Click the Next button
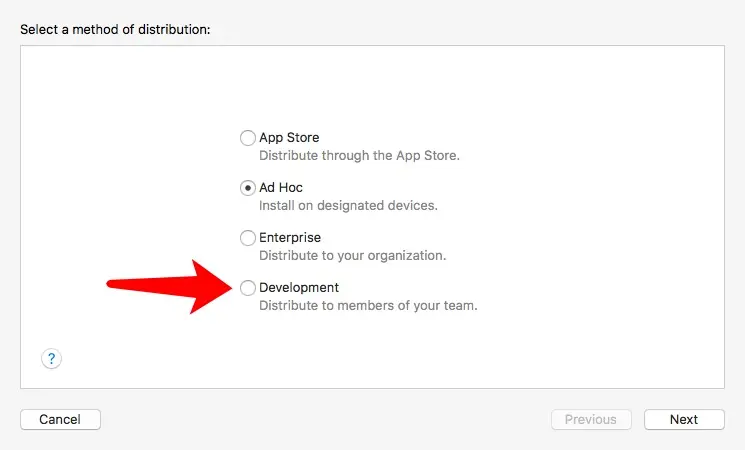The height and width of the screenshot is (450, 745). coord(684,419)
